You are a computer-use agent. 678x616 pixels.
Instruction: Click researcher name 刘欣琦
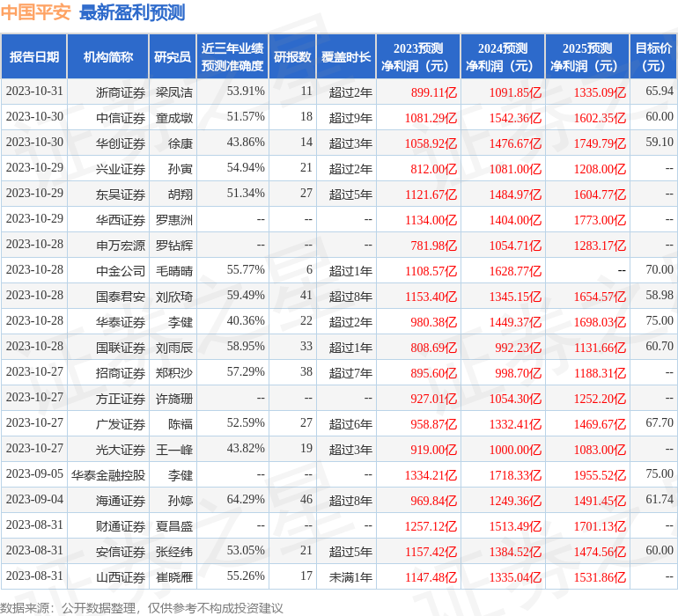(x=173, y=297)
